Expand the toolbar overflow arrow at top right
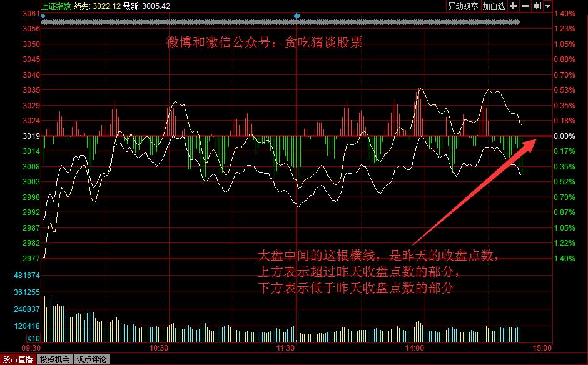 coord(547,6)
